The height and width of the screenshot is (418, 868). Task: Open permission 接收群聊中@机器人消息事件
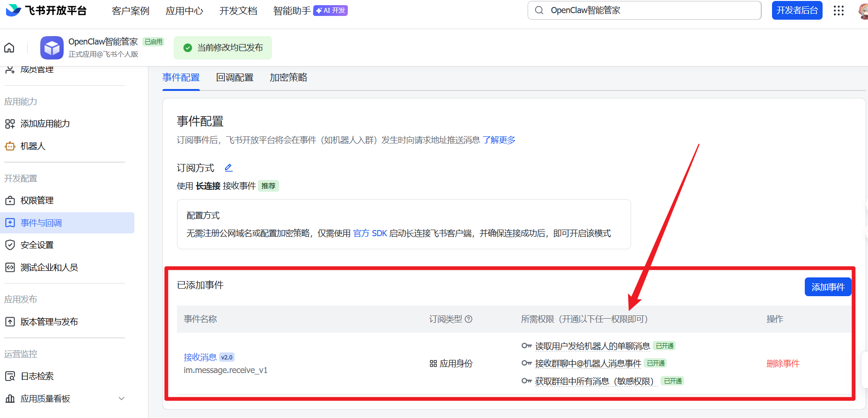(588, 363)
